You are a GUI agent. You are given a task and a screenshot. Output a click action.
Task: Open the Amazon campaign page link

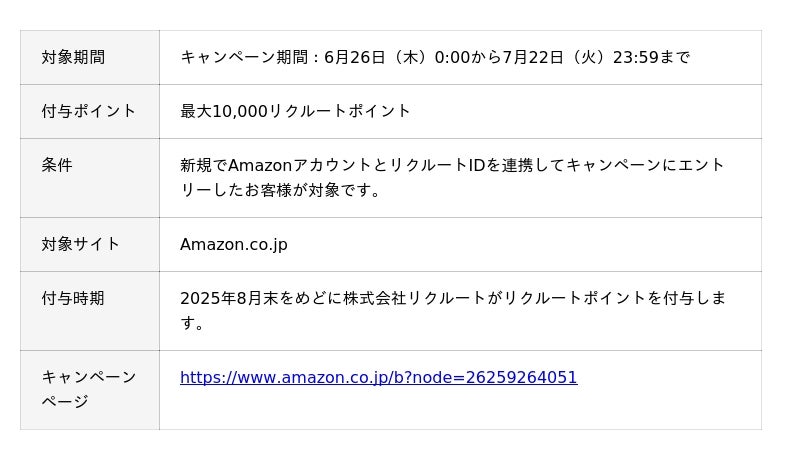(x=378, y=378)
